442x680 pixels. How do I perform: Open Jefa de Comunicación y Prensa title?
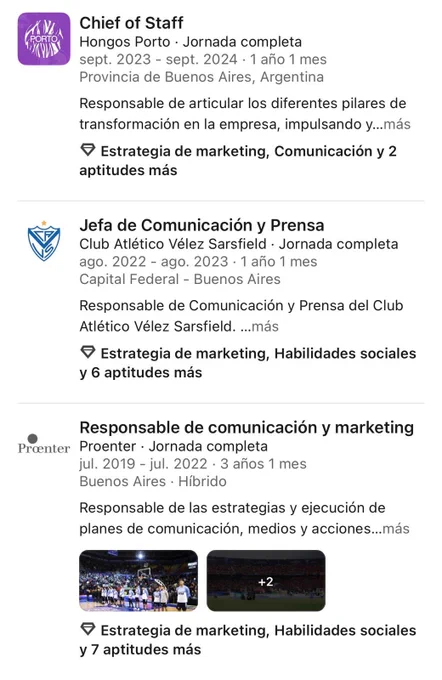point(202,225)
